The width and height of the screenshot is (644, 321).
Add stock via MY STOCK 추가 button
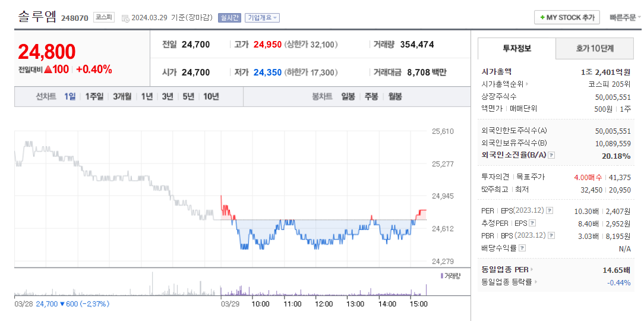(x=567, y=18)
